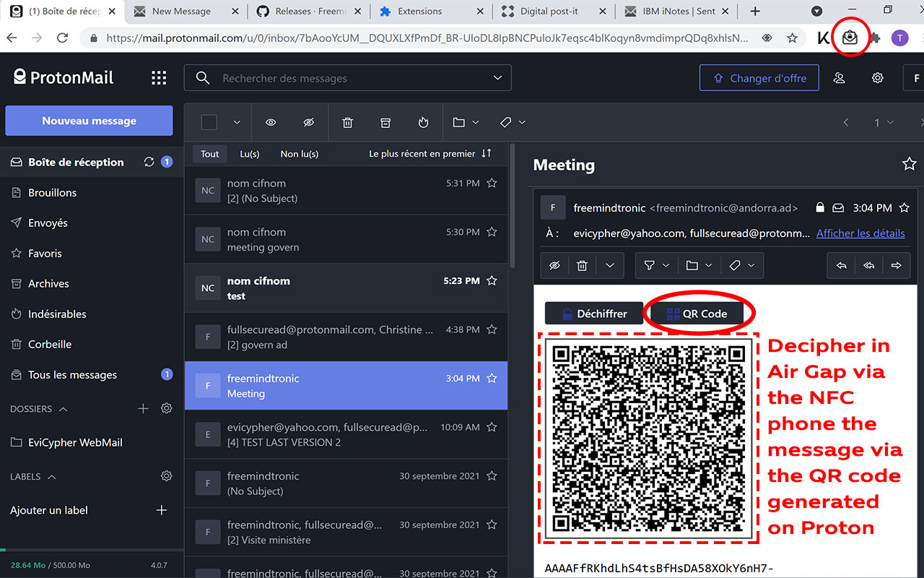Image resolution: width=924 pixels, height=578 pixels.
Task: Star the message sent at 3:04 PM in header
Action: point(904,208)
